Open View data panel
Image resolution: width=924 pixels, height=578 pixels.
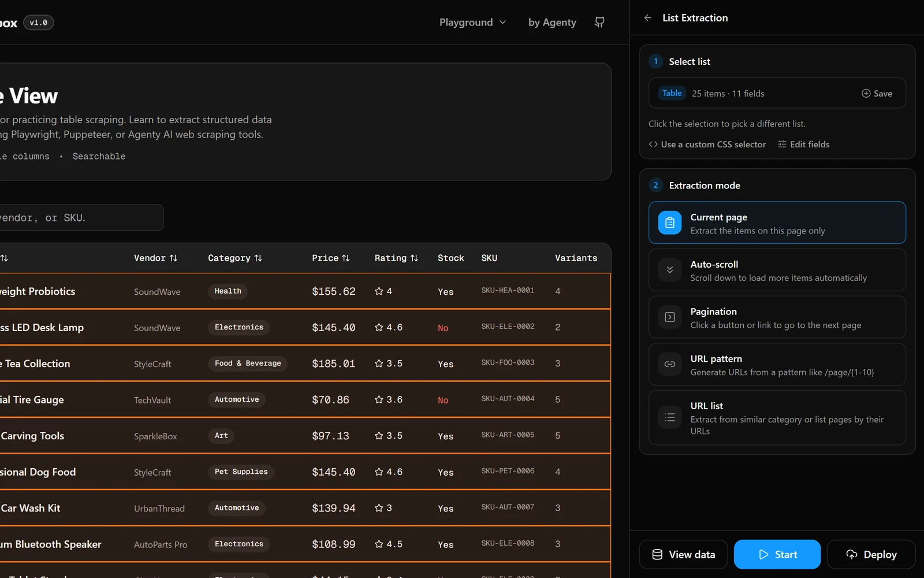(x=683, y=555)
